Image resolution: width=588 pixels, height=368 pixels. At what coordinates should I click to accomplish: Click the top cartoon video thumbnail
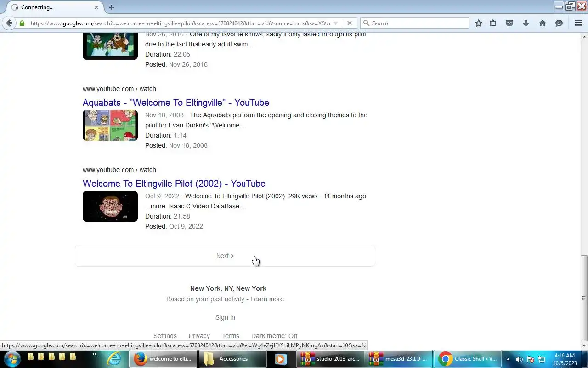pyautogui.click(x=110, y=46)
